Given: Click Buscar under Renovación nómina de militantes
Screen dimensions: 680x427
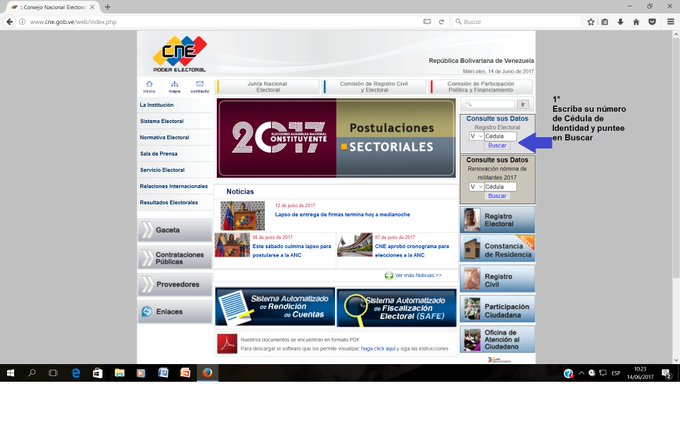Looking at the screenshot, I should (x=497, y=196).
